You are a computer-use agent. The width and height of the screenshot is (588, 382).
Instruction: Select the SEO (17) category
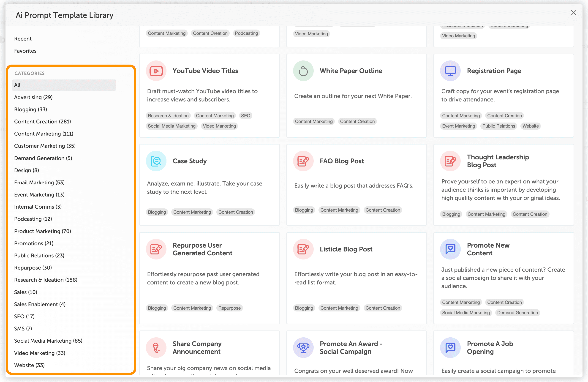(x=24, y=317)
